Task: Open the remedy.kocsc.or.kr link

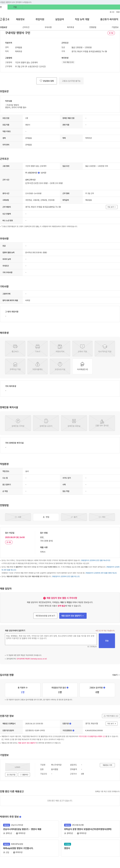Action: tap(32, 659)
